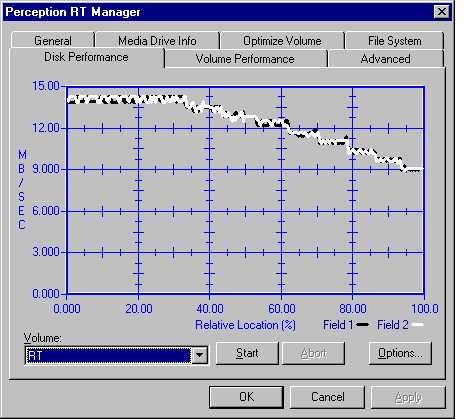Viewport: 475px width, 419px height.
Task: Close the Perception RT Manager window
Action: point(442,12)
